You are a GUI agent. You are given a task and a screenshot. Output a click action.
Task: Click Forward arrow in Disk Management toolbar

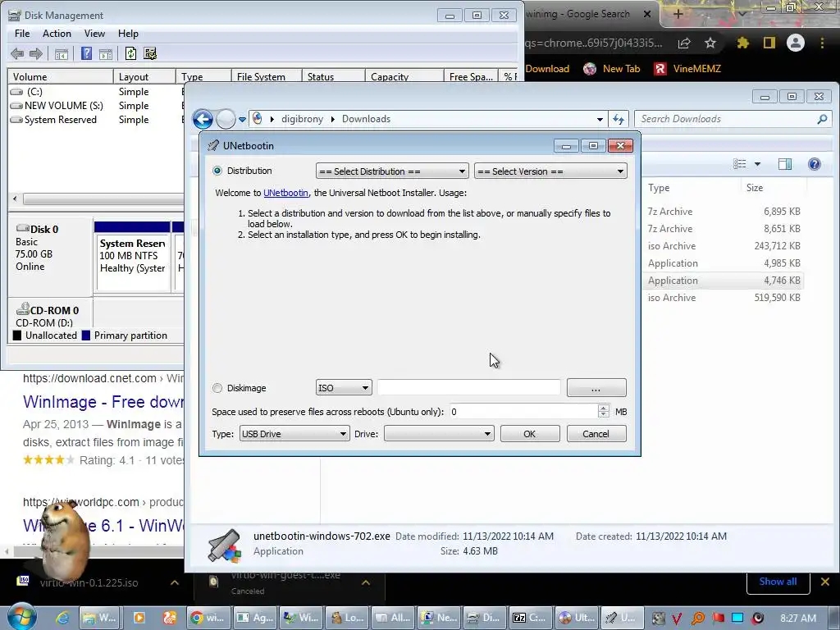(36, 53)
